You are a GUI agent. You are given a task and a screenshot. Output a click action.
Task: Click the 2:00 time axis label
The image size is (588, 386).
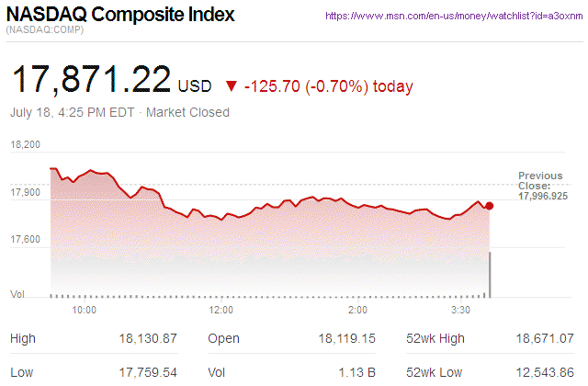coord(358,311)
